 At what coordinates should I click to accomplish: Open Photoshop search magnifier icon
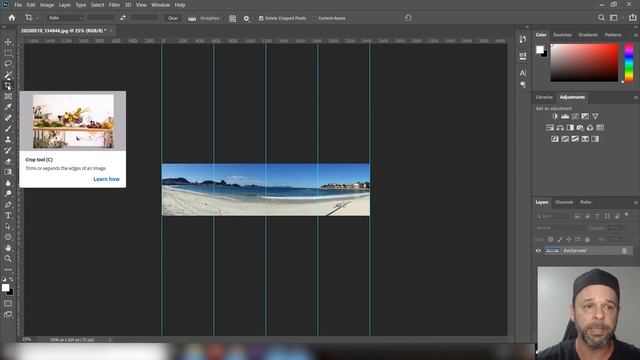click(x=601, y=18)
